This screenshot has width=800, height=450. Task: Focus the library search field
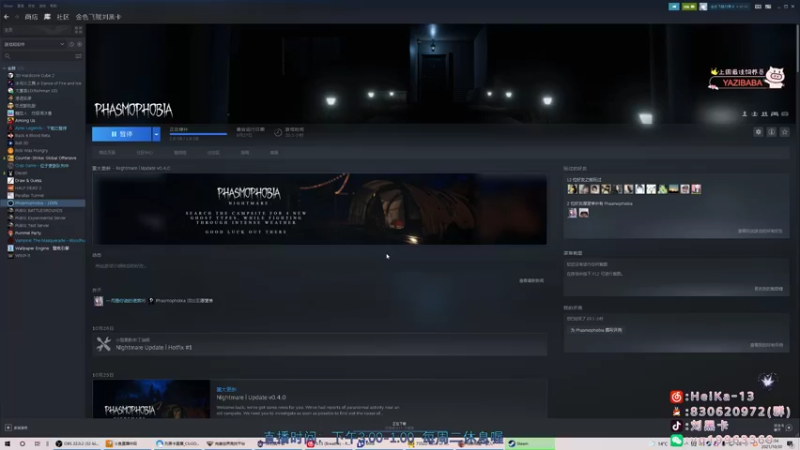38,56
